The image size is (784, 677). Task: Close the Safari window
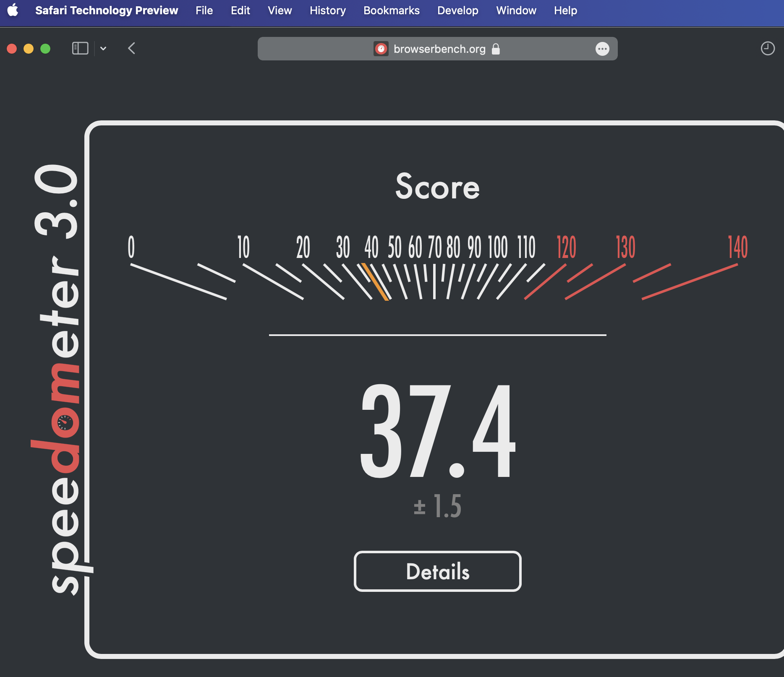pos(12,49)
